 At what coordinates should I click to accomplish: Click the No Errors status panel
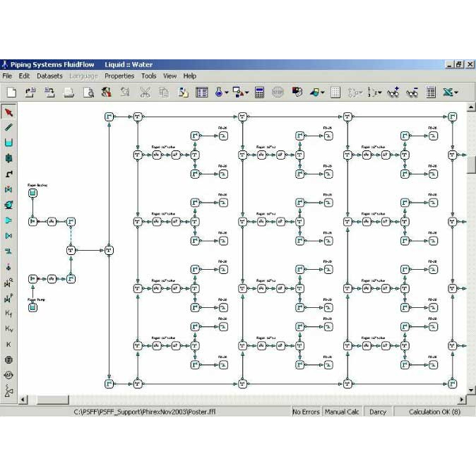point(306,412)
